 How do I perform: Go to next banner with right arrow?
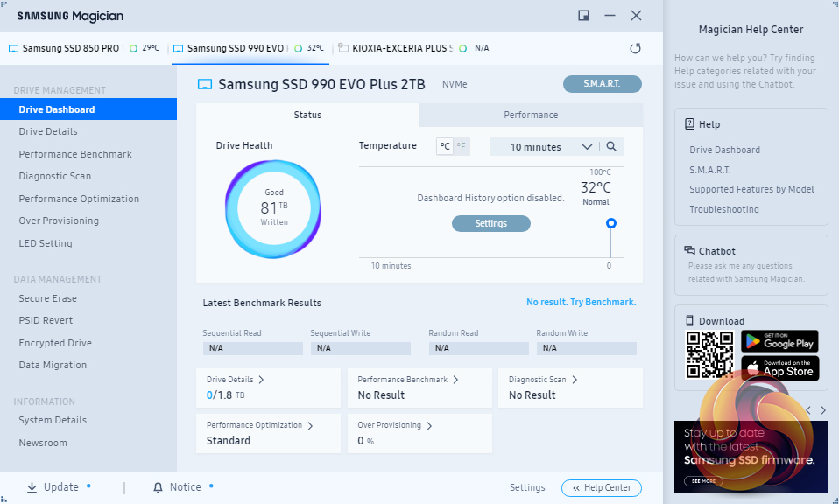823,410
